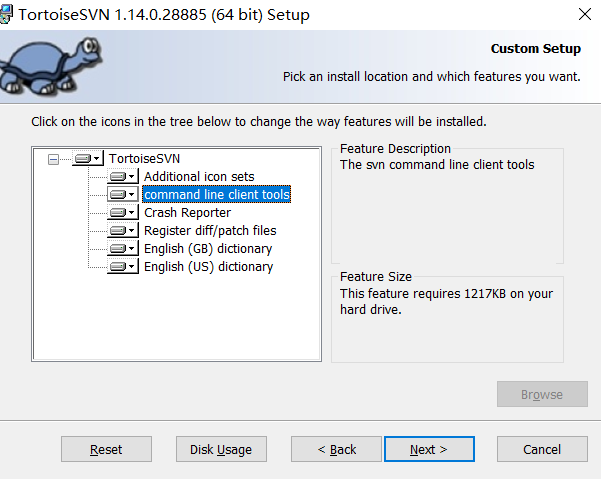Go back with the Back button
Viewport: 601px width, 479px height.
[336, 449]
